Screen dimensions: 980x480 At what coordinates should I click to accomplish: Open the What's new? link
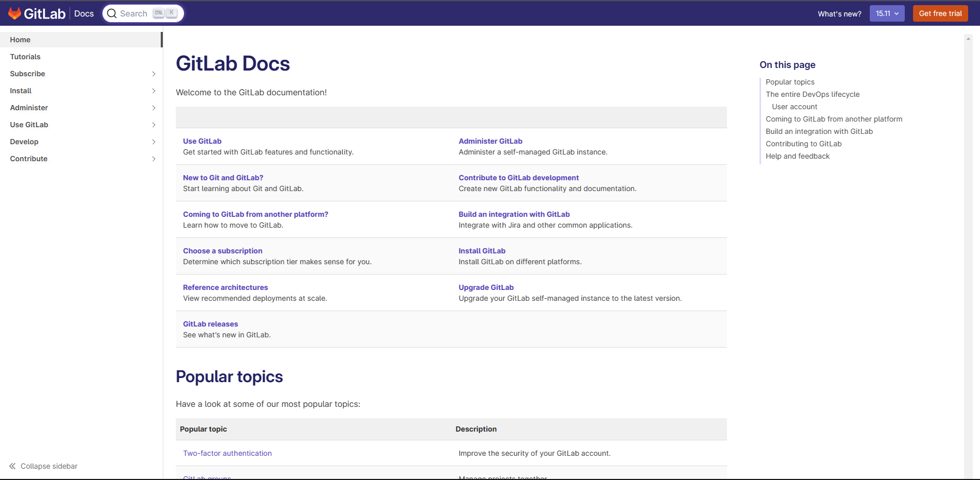click(839, 14)
